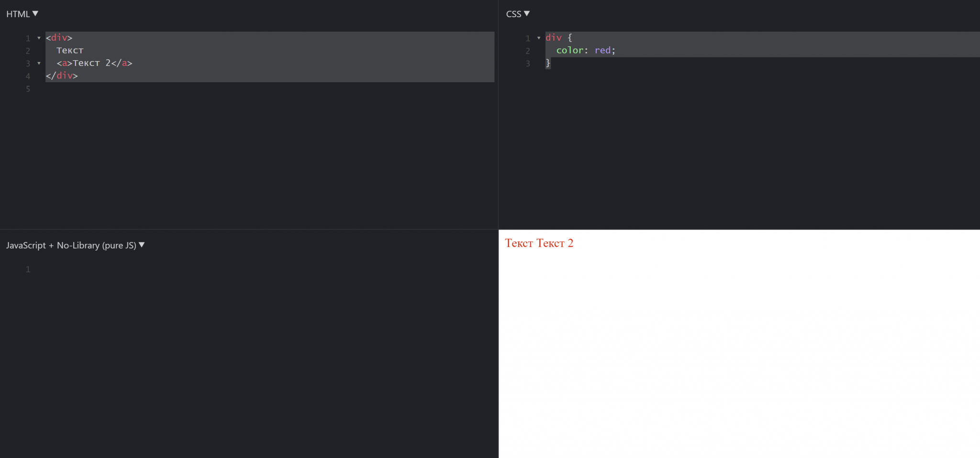Click the red "Текст Текст 2" result output
The width and height of the screenshot is (980, 458).
coord(539,243)
